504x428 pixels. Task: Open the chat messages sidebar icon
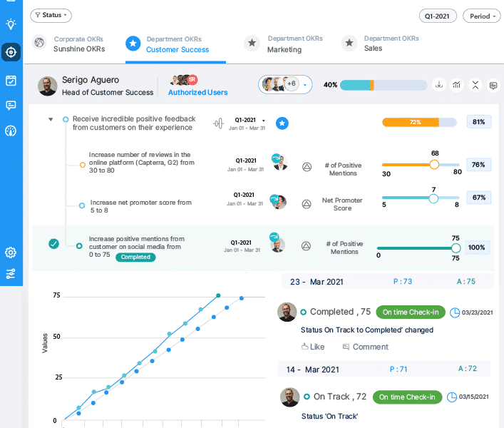(x=11, y=106)
